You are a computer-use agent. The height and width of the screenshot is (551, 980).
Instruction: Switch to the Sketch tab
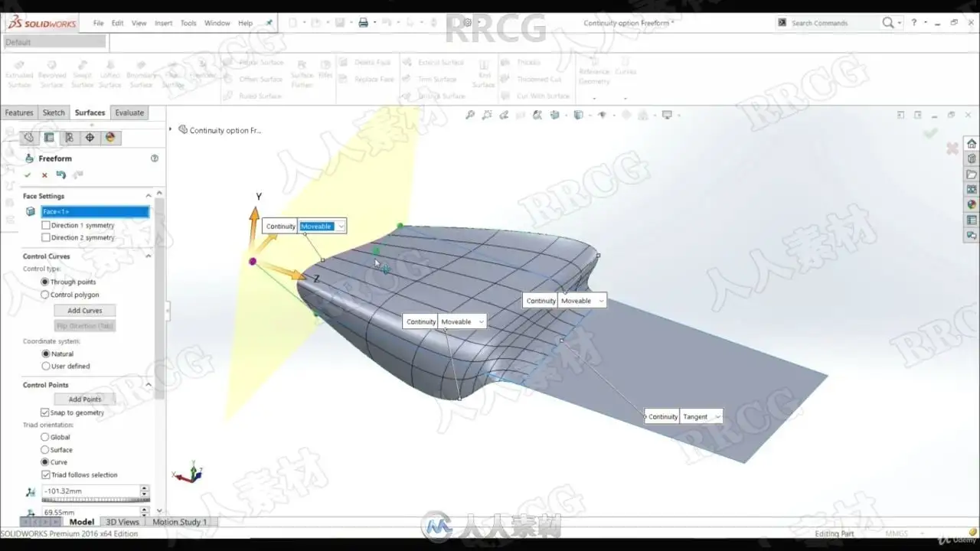(x=54, y=112)
